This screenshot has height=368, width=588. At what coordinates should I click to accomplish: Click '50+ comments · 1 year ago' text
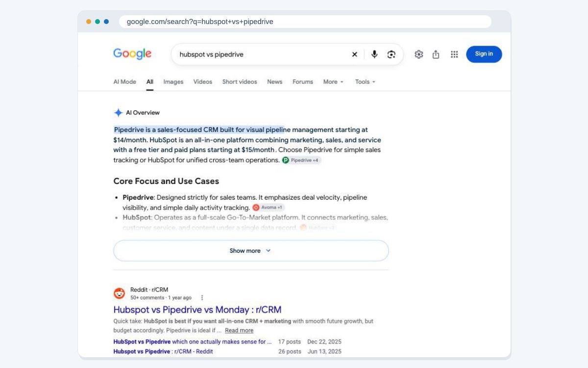point(161,298)
